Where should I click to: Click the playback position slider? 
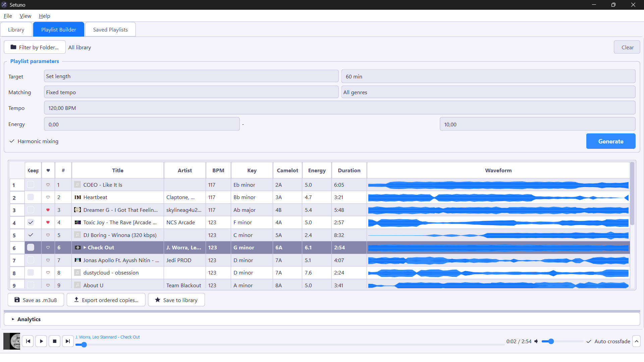[x=290, y=345]
